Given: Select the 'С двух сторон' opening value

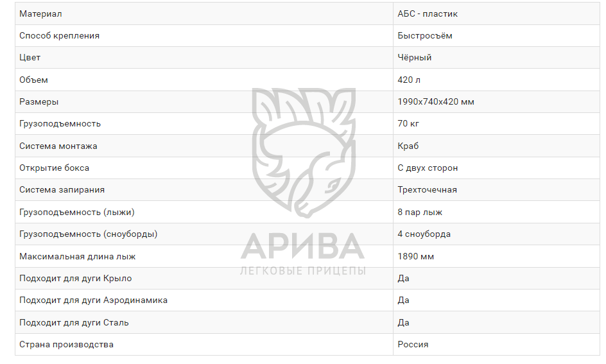Looking at the screenshot, I should point(428,168).
